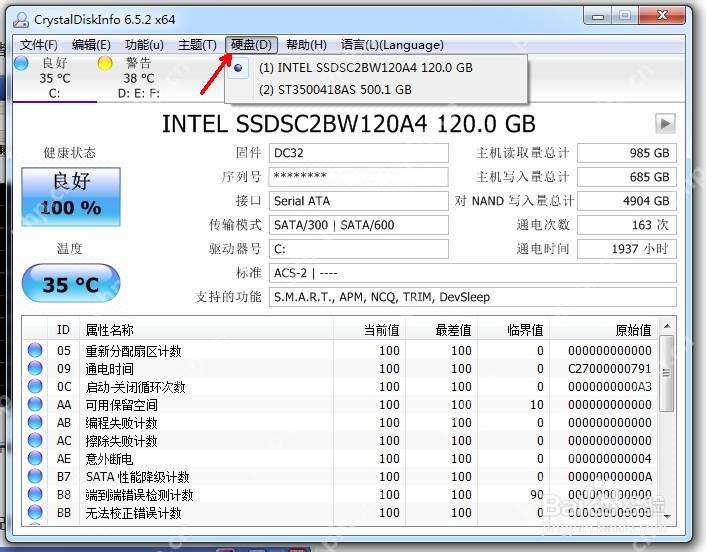Open the 帮助(H) menu
This screenshot has width=706, height=552.
pos(306,45)
